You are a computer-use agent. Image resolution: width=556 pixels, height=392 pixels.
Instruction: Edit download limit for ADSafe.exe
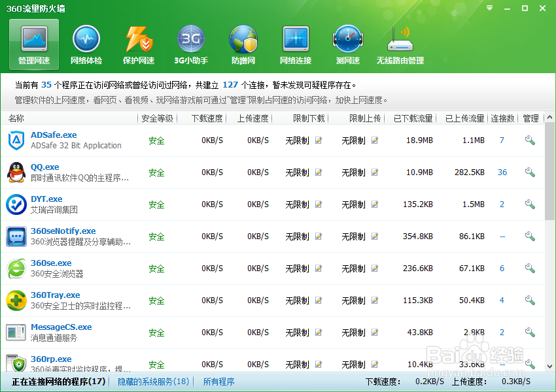click(x=319, y=140)
